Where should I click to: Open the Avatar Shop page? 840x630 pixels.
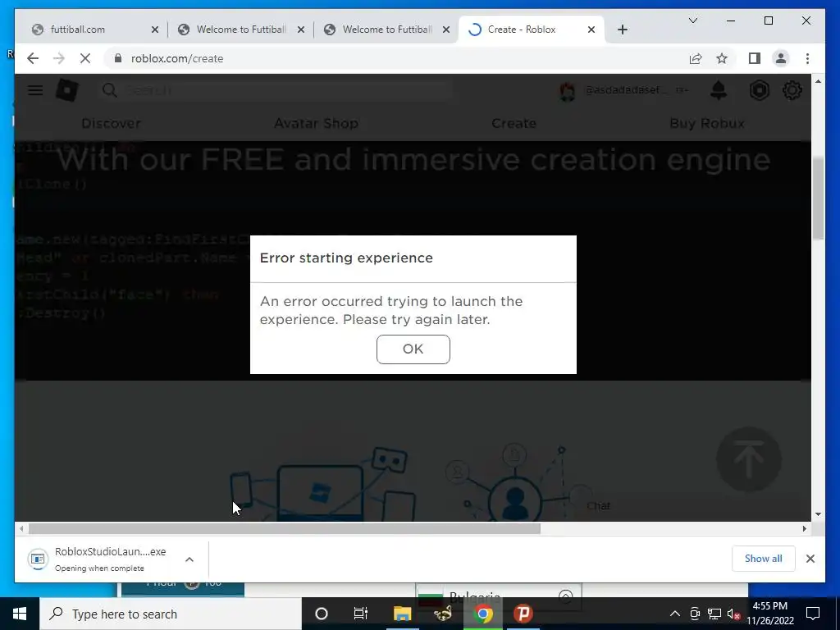click(x=316, y=123)
